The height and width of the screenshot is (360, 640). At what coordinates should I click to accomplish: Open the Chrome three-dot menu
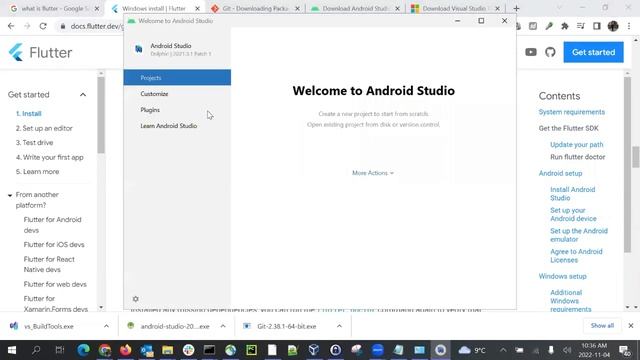click(629, 26)
